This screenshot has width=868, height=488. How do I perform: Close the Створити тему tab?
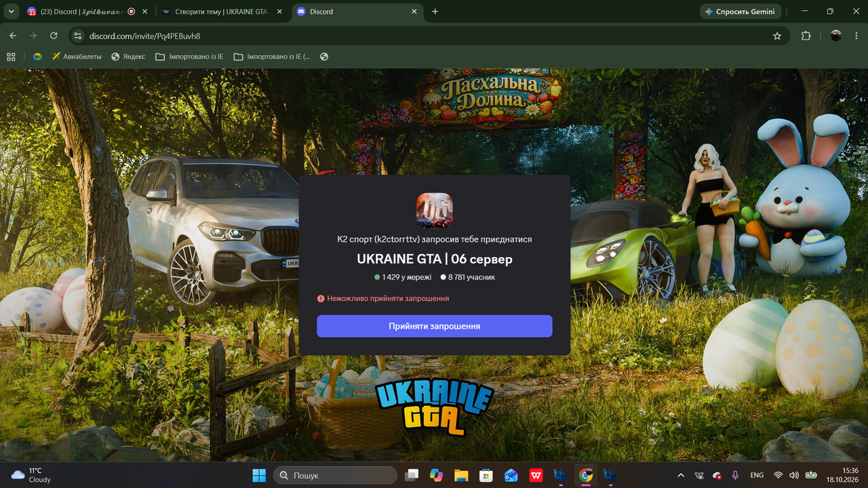click(279, 12)
